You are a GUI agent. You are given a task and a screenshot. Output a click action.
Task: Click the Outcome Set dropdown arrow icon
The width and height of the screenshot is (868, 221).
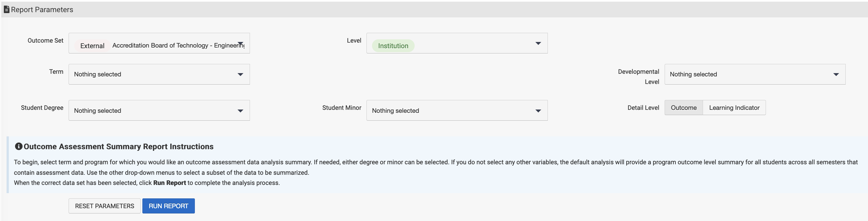[240, 44]
